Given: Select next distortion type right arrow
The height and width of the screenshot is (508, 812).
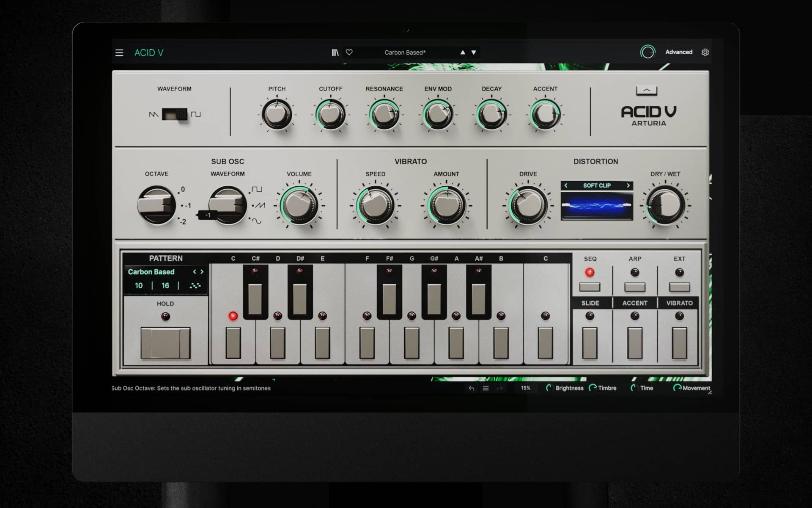Looking at the screenshot, I should (628, 185).
